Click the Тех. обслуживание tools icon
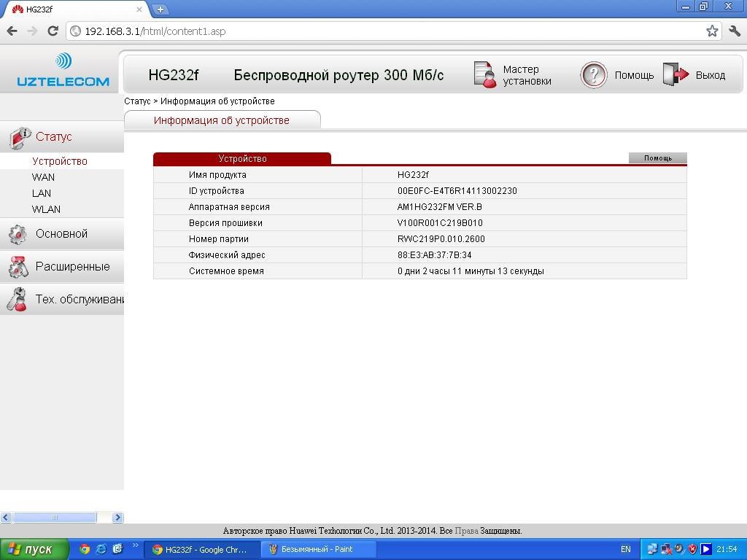This screenshot has height=560, width=747. pos(18,300)
